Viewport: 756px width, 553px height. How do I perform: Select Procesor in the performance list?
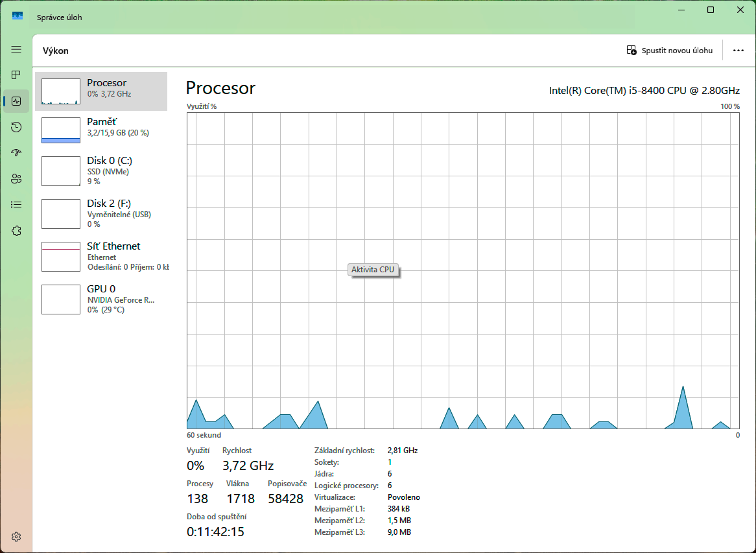[101, 91]
